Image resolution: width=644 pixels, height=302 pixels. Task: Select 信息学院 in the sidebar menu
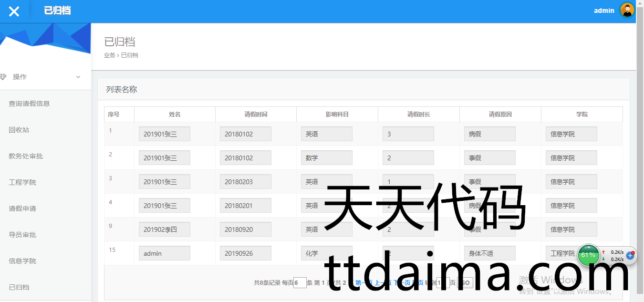point(22,261)
